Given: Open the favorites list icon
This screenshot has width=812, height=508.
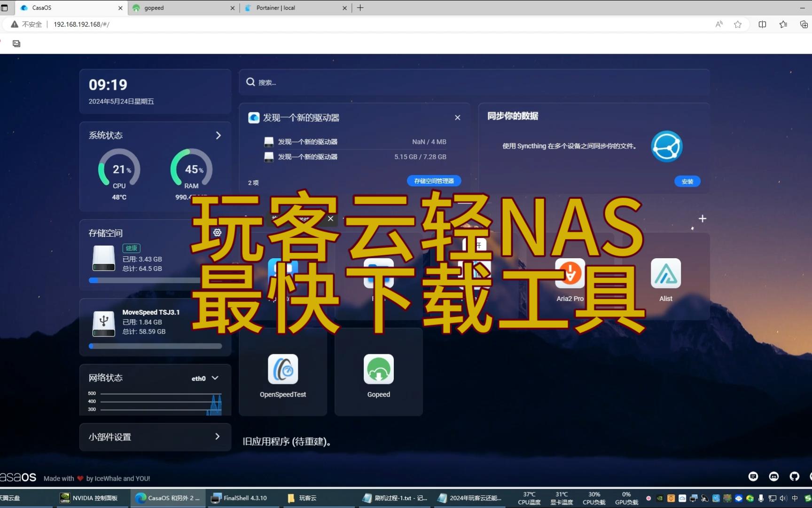Looking at the screenshot, I should (783, 24).
